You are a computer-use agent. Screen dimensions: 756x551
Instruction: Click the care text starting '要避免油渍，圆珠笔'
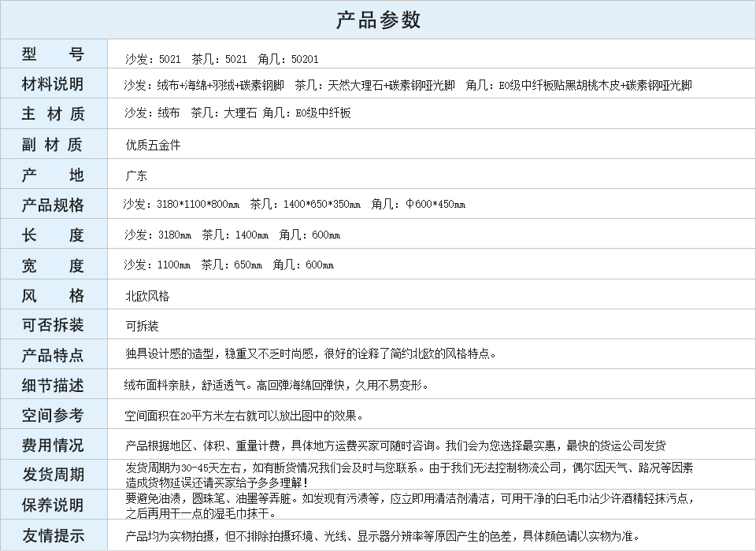click(409, 505)
